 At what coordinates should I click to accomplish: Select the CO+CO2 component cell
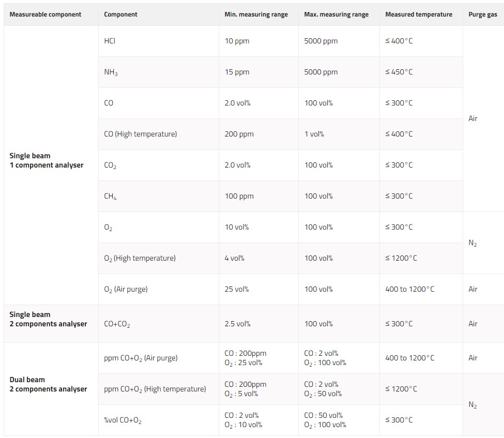click(x=117, y=324)
